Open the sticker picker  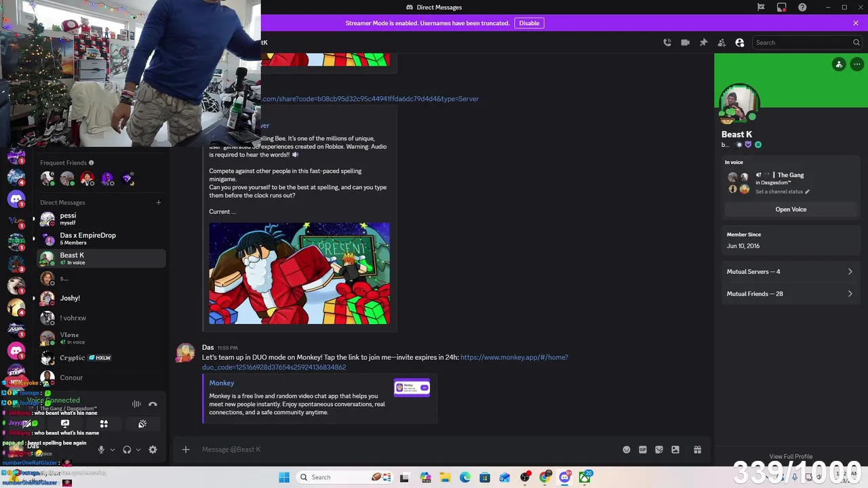659,449
